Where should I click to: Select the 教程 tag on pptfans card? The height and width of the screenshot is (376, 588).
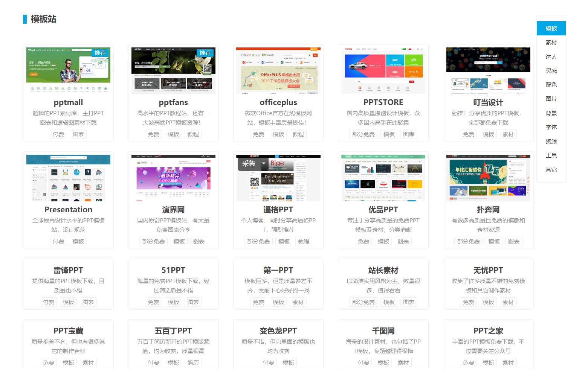193,134
